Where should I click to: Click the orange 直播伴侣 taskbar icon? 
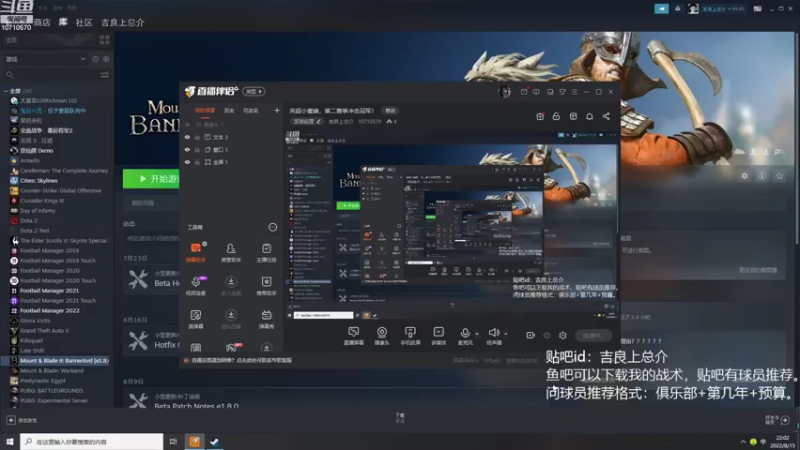pyautogui.click(x=194, y=441)
